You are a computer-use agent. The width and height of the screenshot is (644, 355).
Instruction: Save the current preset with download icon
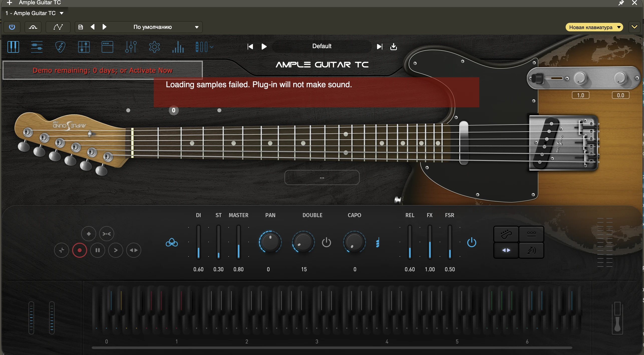coord(394,47)
